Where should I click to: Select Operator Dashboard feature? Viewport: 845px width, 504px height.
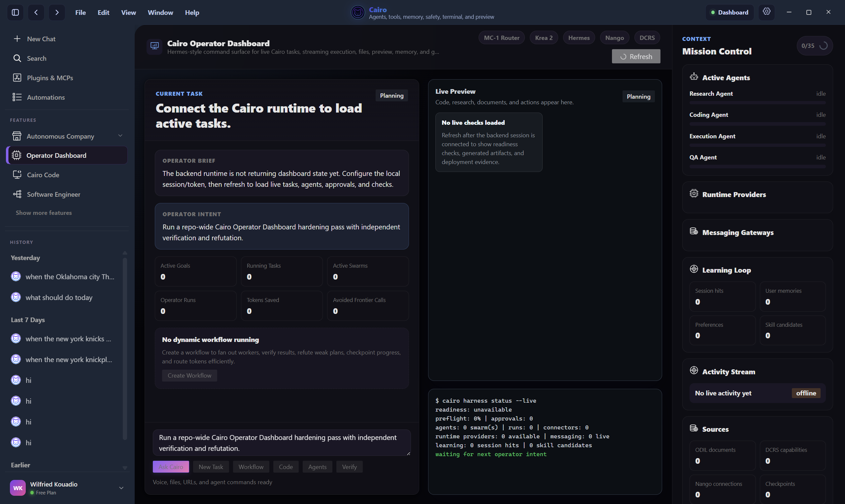point(67,155)
